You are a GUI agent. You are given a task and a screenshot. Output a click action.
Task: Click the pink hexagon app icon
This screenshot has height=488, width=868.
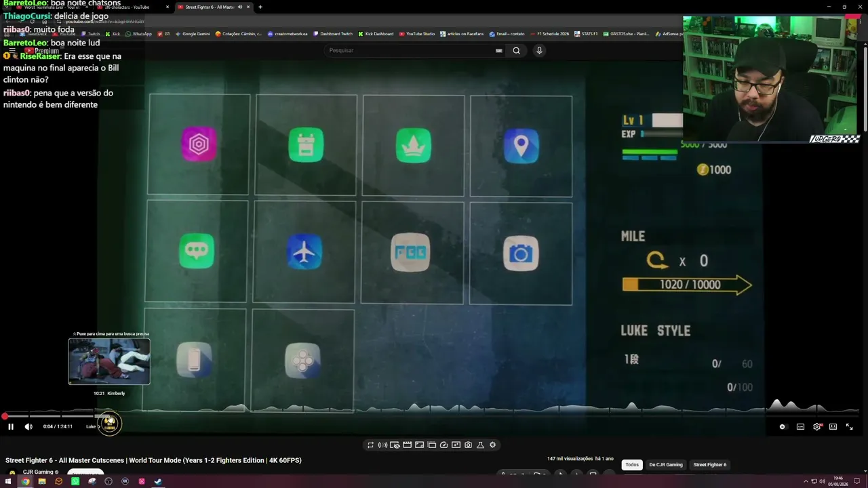199,144
